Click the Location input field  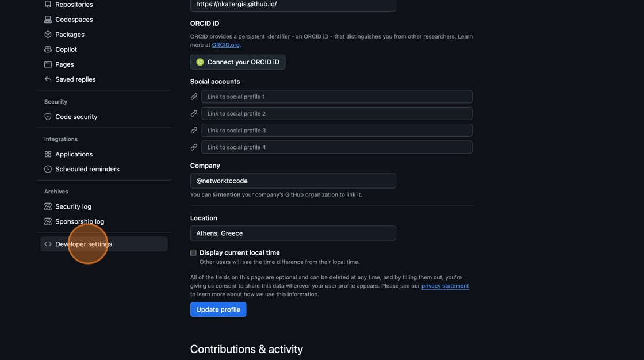293,233
